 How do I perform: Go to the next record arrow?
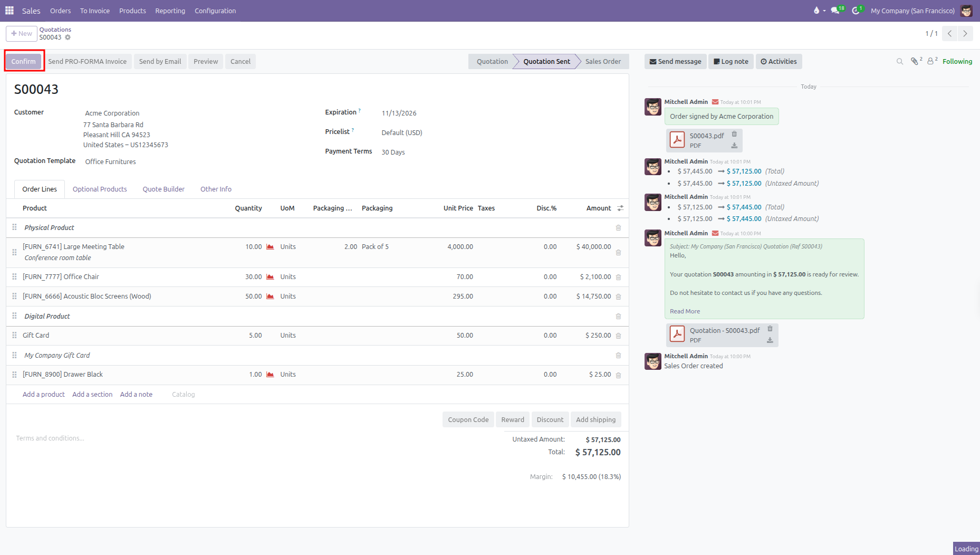pos(965,34)
